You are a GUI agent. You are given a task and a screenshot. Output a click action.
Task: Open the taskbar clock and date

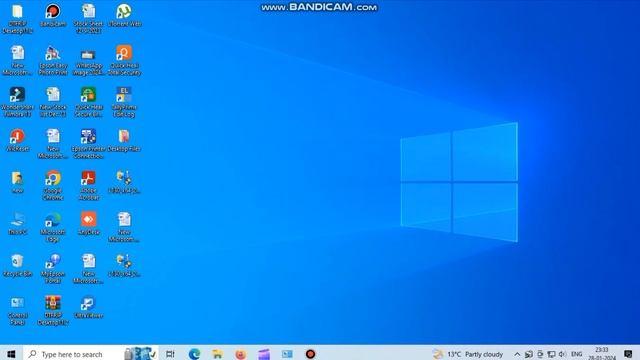602,354
